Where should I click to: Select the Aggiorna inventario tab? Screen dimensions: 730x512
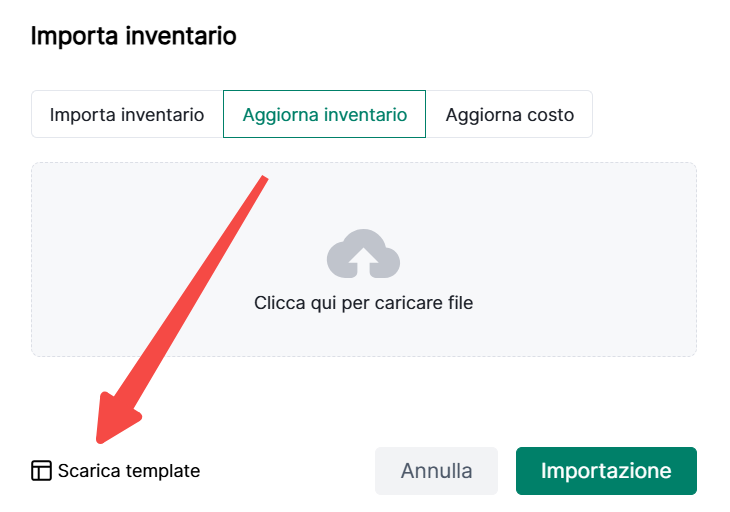click(x=324, y=115)
